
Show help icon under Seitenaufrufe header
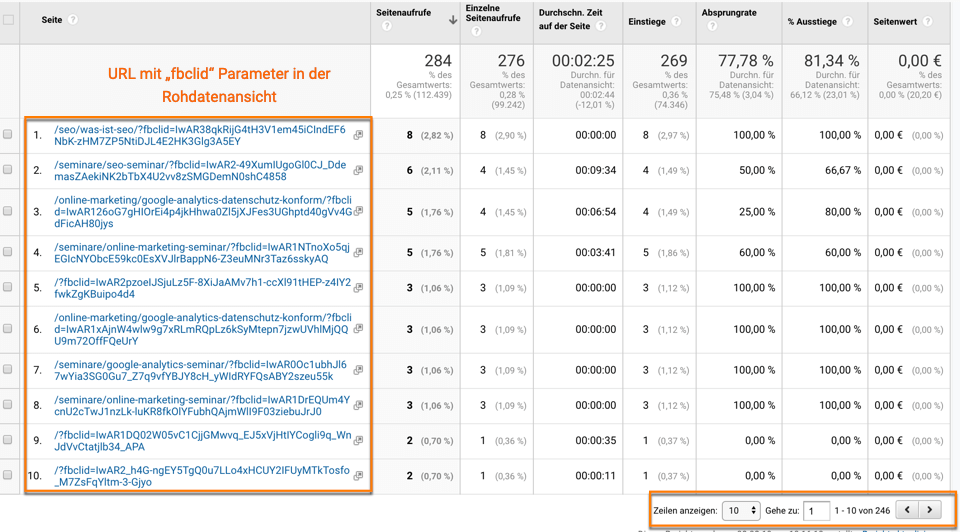click(386, 26)
